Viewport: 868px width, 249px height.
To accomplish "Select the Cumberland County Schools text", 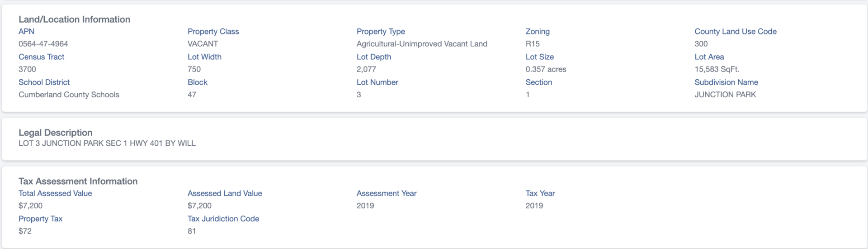I will coord(69,95).
